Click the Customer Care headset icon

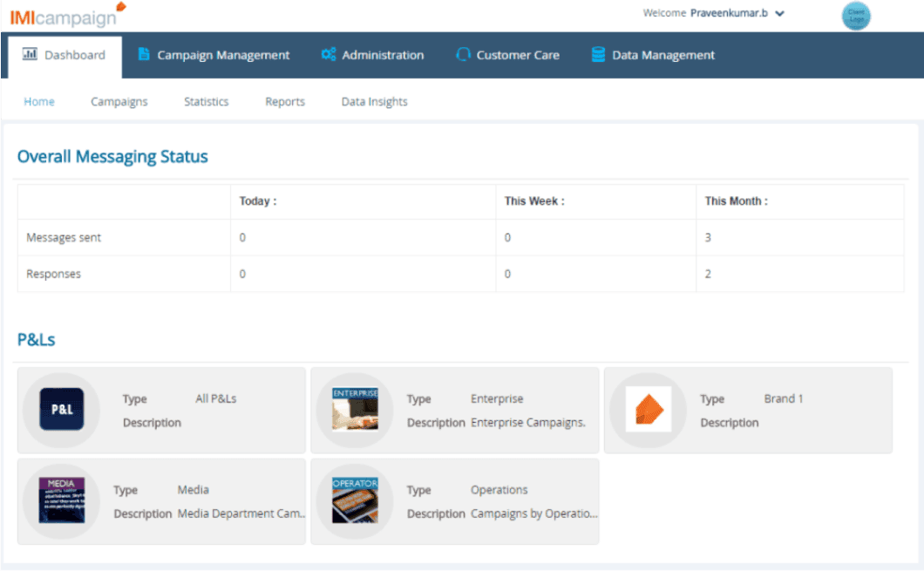[x=463, y=54]
